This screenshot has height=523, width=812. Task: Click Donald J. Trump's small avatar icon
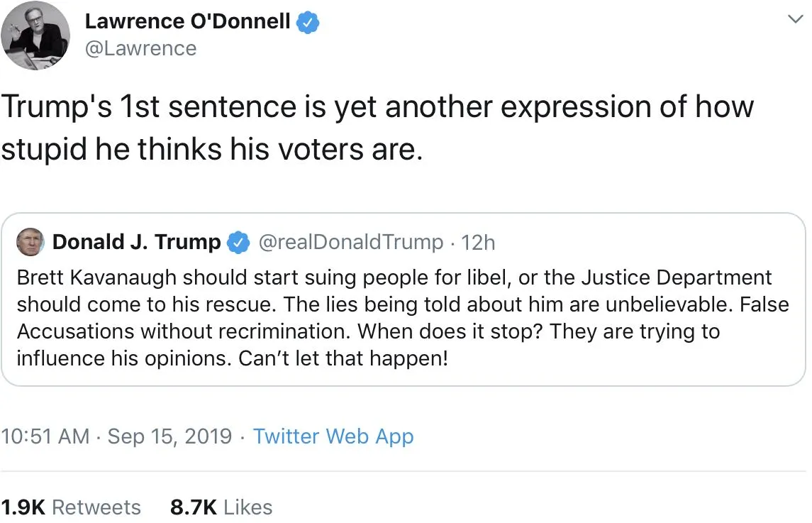pos(30,242)
